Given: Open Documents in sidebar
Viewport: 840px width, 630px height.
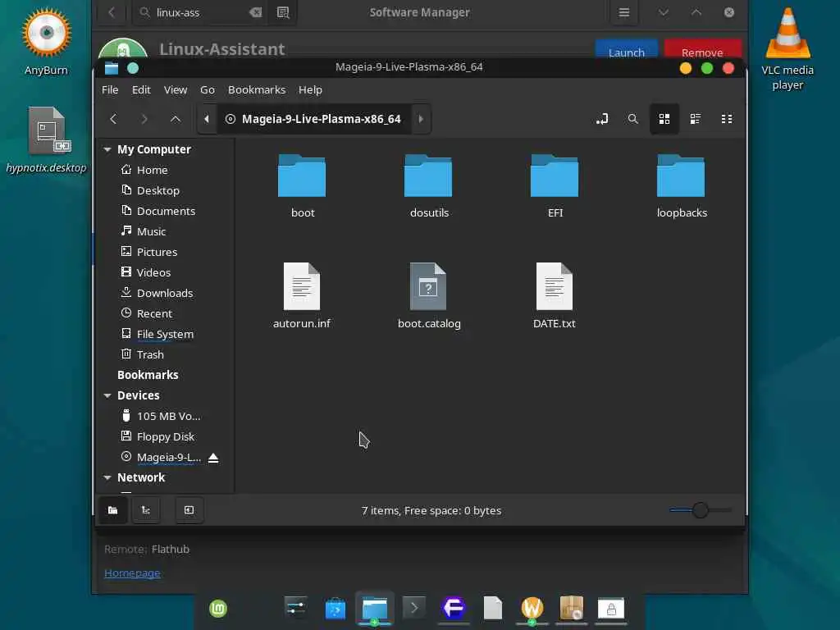Looking at the screenshot, I should (x=164, y=211).
